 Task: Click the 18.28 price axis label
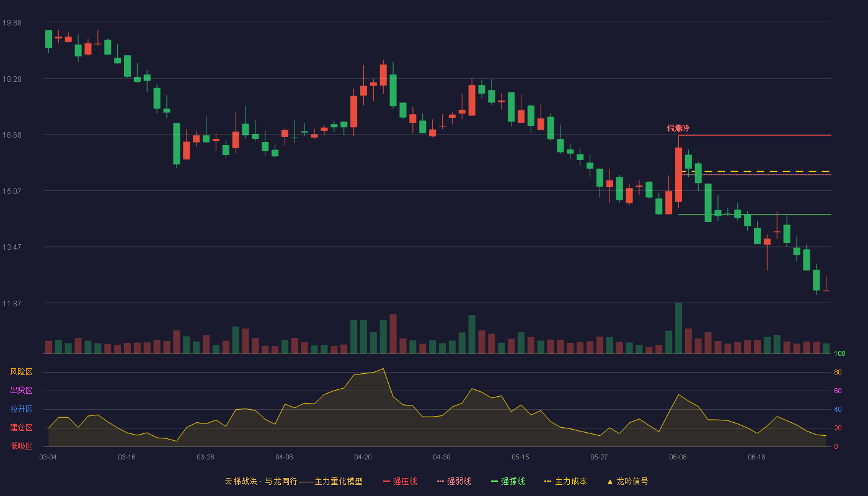(x=12, y=79)
